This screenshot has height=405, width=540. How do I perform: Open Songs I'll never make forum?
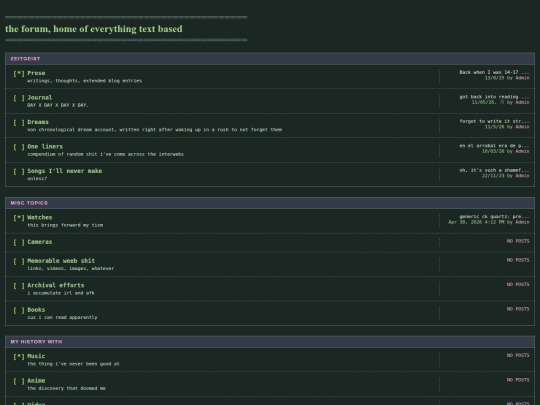click(65, 171)
